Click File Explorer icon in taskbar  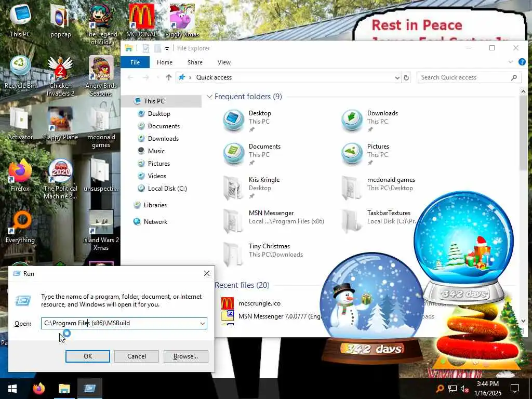click(x=64, y=389)
